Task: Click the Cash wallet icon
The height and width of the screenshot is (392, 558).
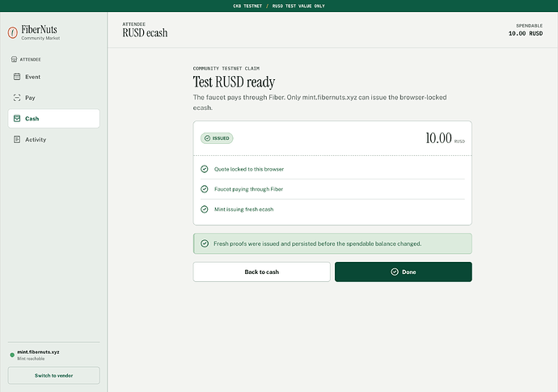Action: click(x=17, y=119)
